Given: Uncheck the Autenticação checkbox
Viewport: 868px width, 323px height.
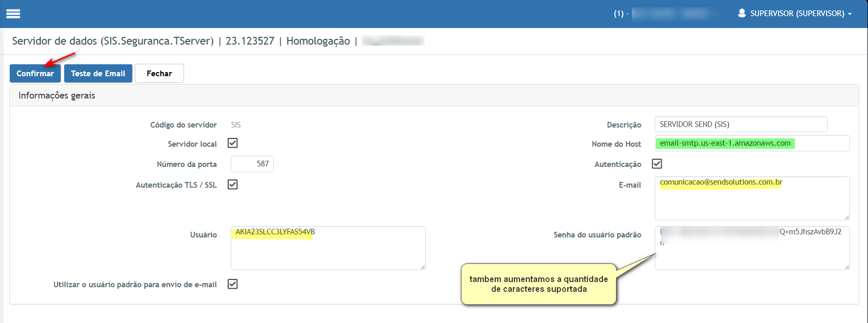Looking at the screenshot, I should pos(657,164).
